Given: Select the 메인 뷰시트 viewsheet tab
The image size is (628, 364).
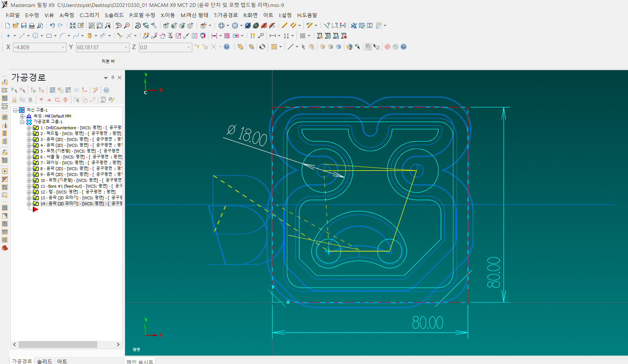Looking at the screenshot, I should pyautogui.click(x=140, y=361).
